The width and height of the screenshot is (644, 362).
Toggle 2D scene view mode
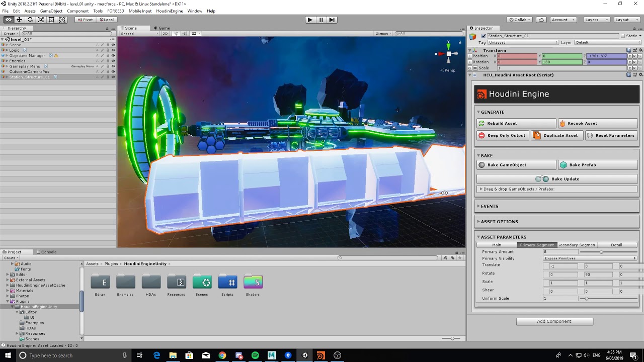165,34
